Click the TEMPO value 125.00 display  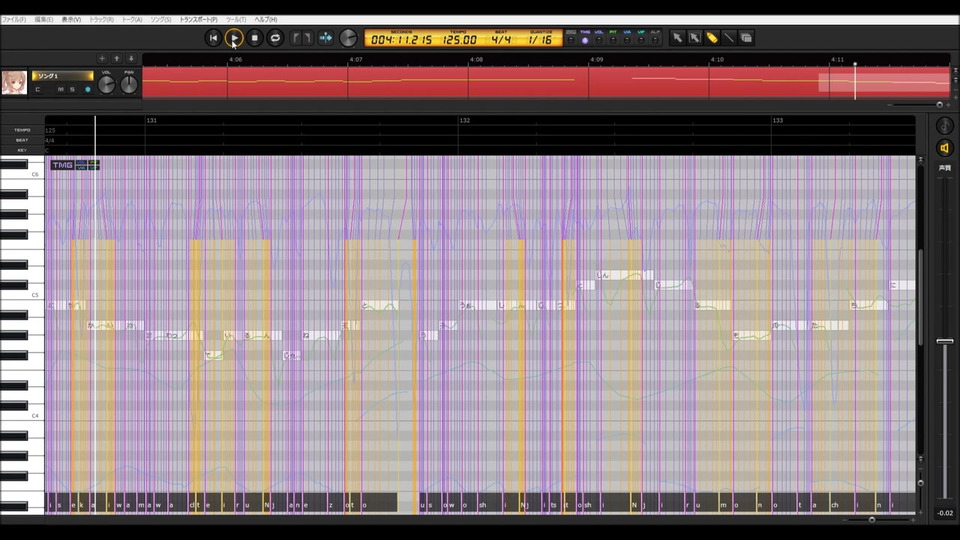pos(459,40)
